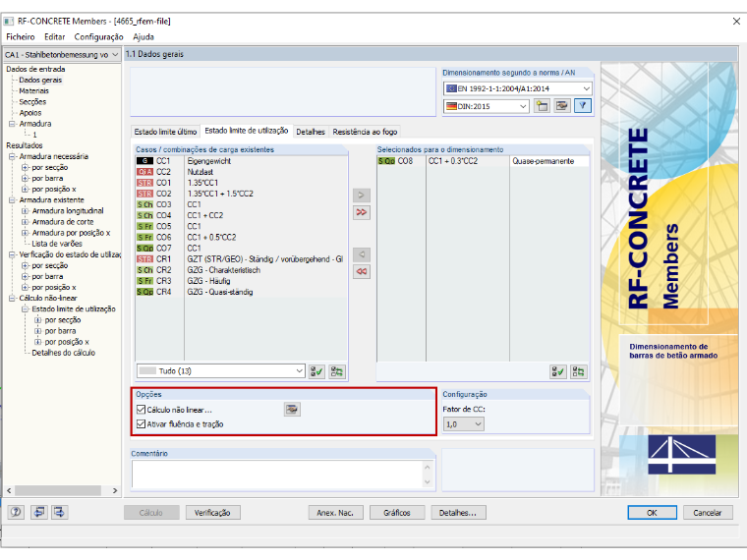Image resolution: width=747 pixels, height=560 pixels.
Task: Select combination CO6 CC1 + 0.5*CC2
Action: pos(240,237)
